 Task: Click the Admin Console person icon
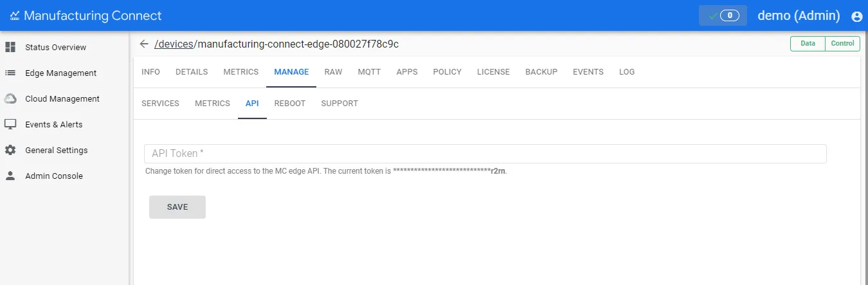point(10,176)
